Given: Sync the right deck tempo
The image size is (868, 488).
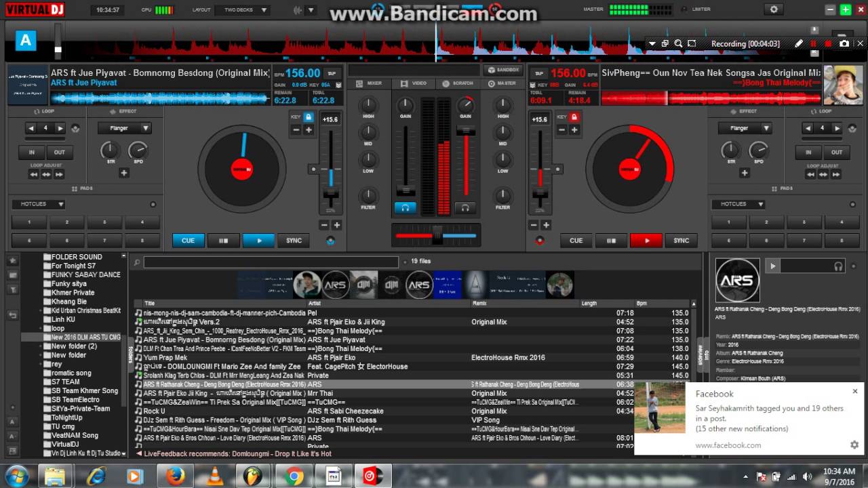Looking at the screenshot, I should click(x=682, y=240).
